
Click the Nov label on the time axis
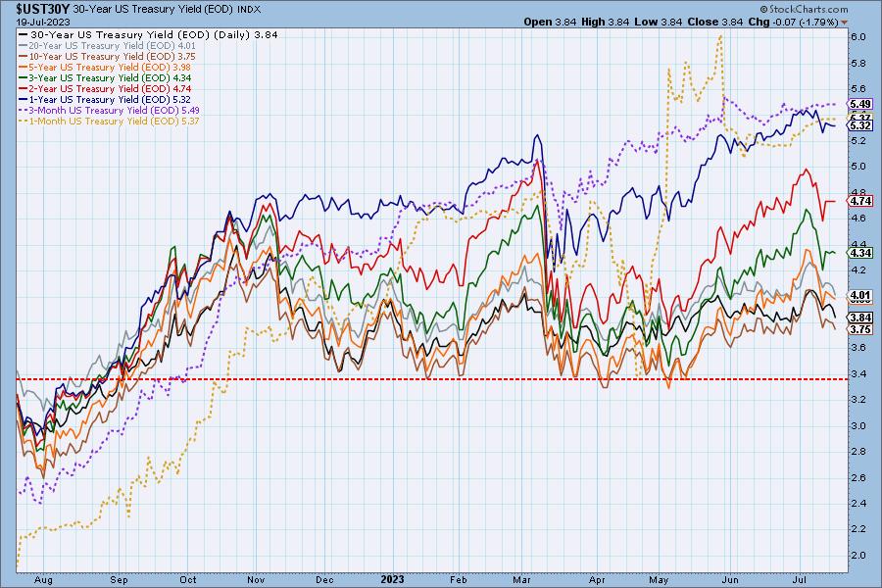coord(256,580)
